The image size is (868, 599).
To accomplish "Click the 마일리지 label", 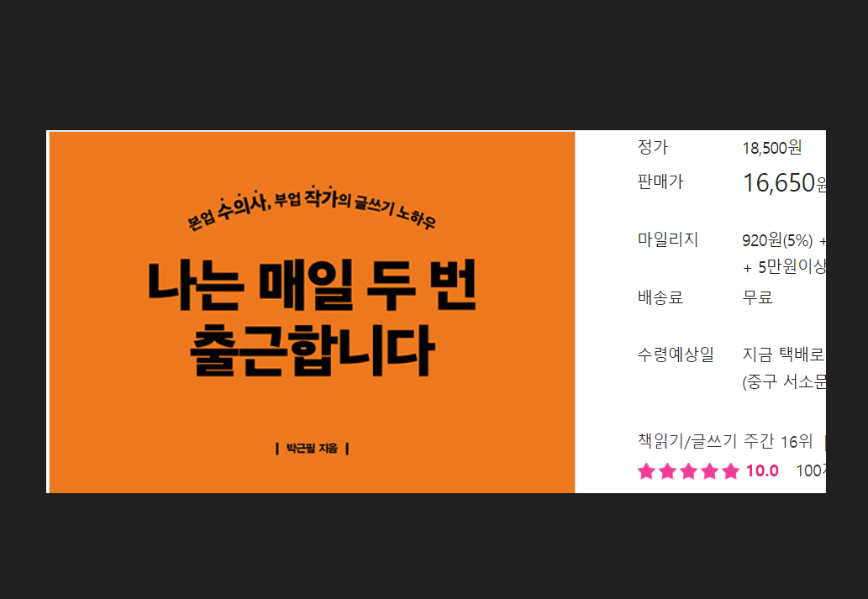I will click(668, 239).
